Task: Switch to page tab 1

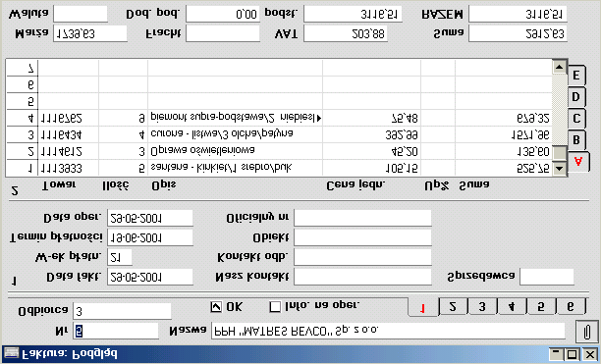Action: pyautogui.click(x=423, y=308)
